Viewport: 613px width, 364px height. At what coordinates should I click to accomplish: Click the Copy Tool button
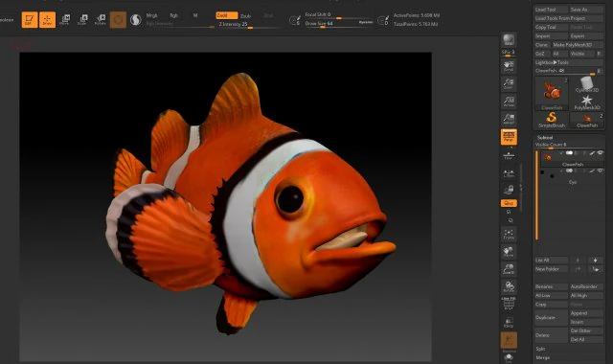(x=551, y=28)
